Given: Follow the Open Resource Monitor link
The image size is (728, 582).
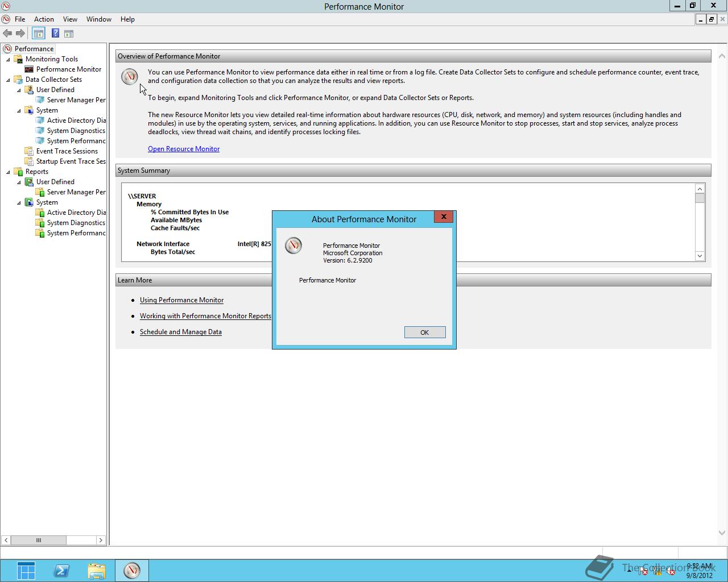Looking at the screenshot, I should click(x=184, y=149).
